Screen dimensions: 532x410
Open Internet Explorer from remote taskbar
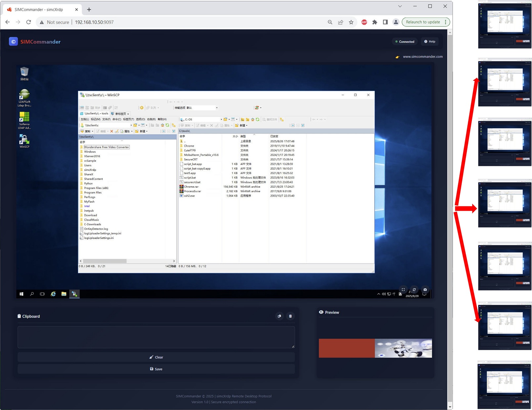(53, 294)
